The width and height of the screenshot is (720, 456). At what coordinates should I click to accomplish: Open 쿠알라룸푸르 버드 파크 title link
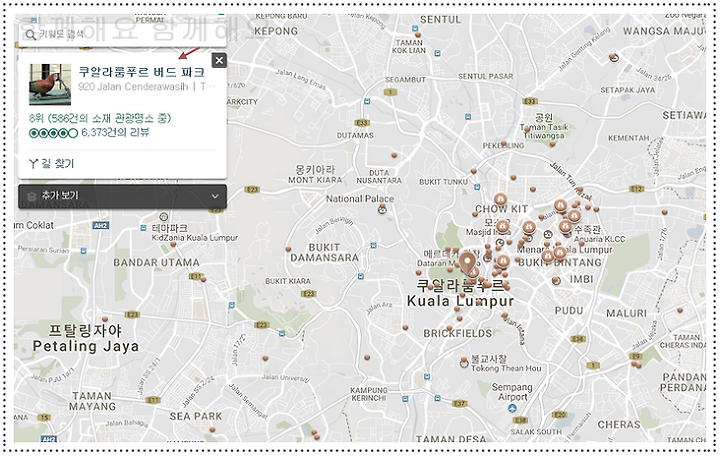[x=141, y=72]
